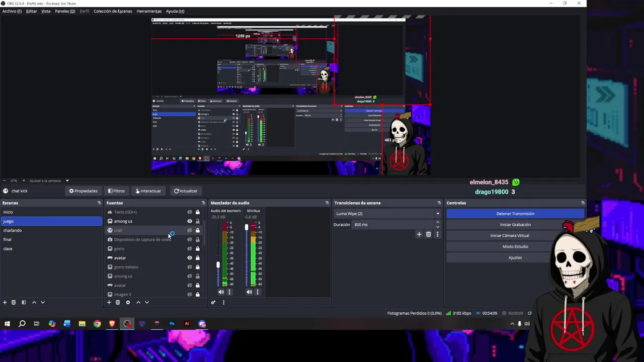Adjust the Mic/Aux volume fader

coord(247,227)
